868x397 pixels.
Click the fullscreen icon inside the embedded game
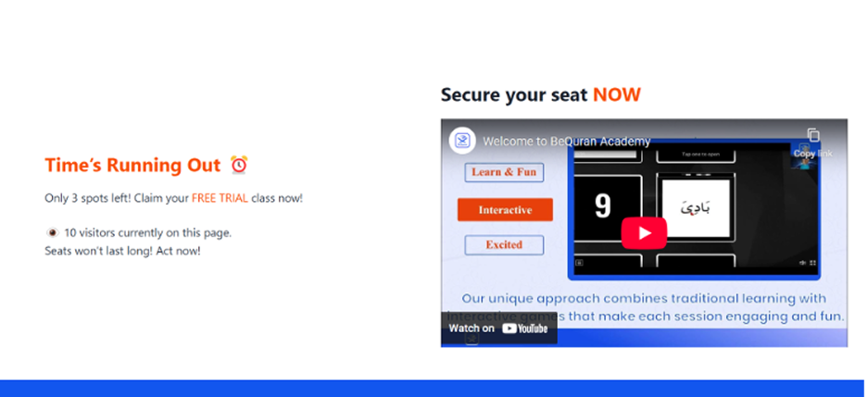coord(812,263)
